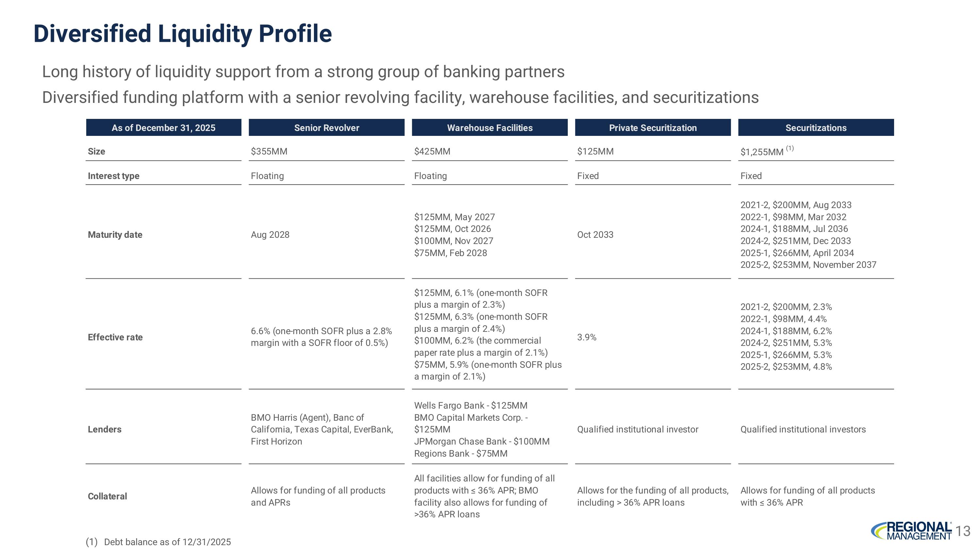Select the Interest type row label
The image size is (980, 551).
click(113, 176)
